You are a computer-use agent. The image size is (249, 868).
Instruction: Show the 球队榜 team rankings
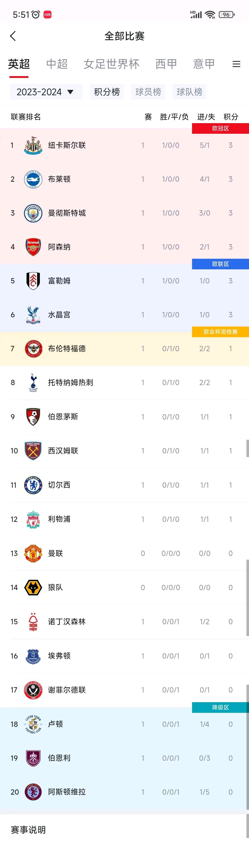[x=189, y=92]
